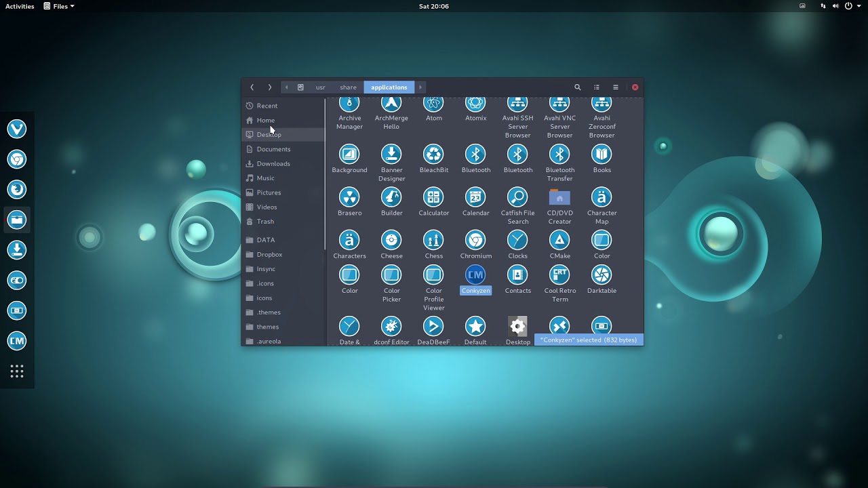Screen dimensions: 868x488
Task: Select the Darktable icon
Action: pos(601,274)
